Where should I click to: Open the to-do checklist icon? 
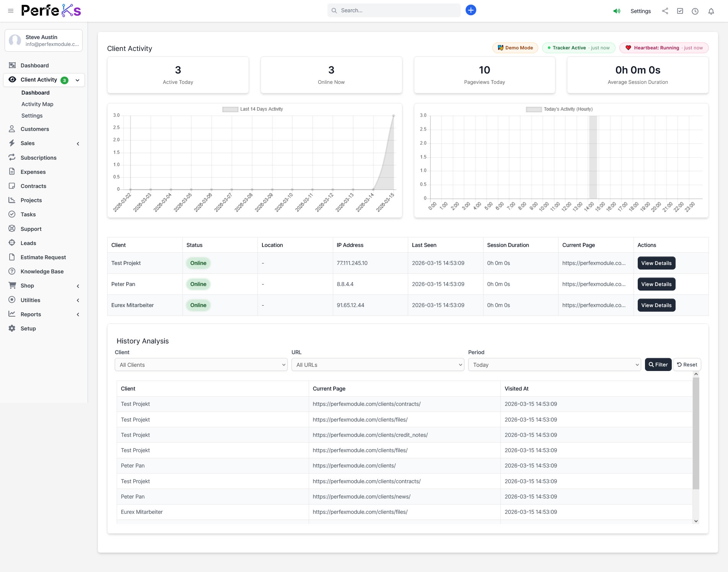(x=680, y=11)
